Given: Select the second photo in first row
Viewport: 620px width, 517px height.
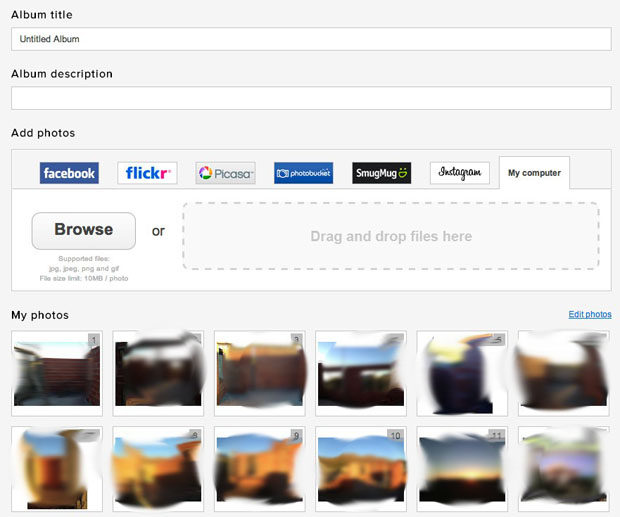Looking at the screenshot, I should point(158,373).
